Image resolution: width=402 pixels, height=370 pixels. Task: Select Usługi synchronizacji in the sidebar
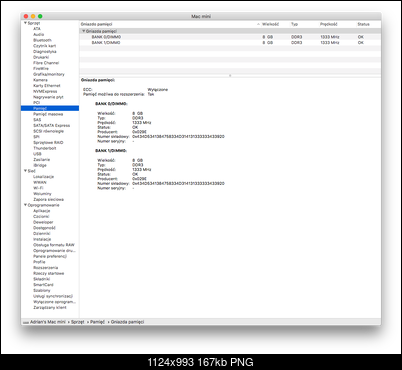53,296
